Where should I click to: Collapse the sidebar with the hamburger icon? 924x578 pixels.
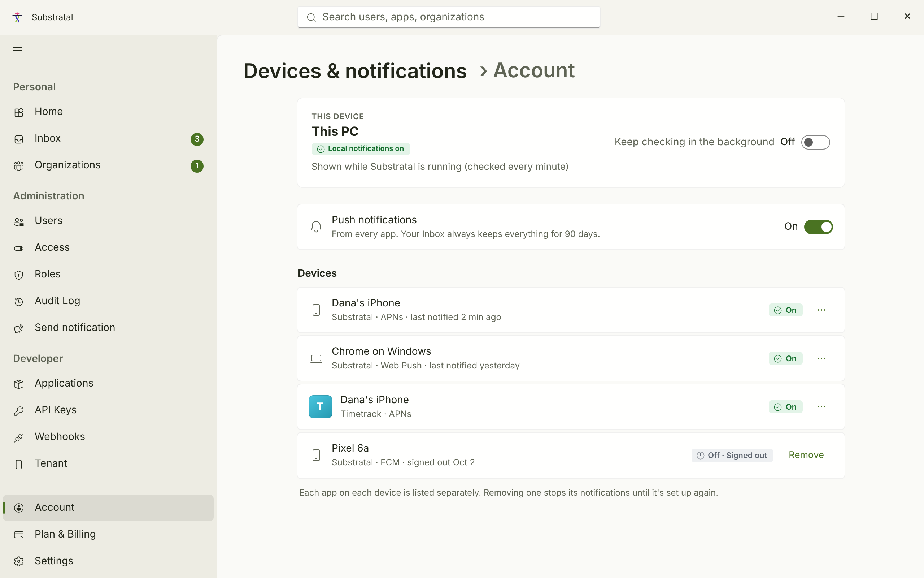point(17,50)
